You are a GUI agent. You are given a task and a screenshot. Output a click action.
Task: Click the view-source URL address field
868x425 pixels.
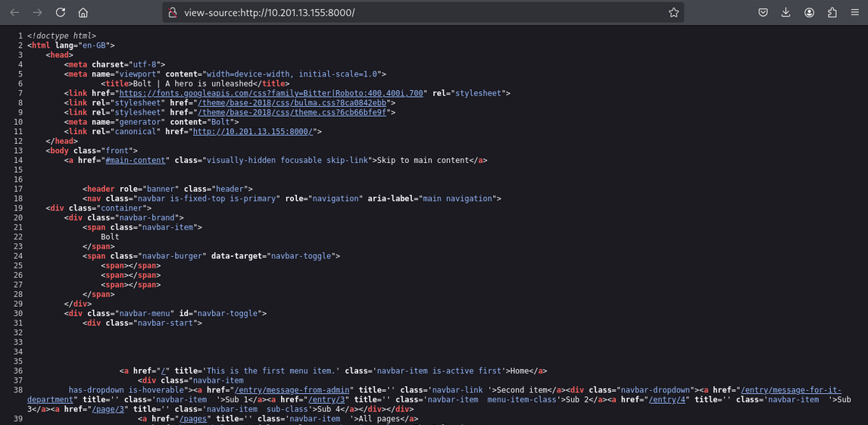click(x=417, y=13)
